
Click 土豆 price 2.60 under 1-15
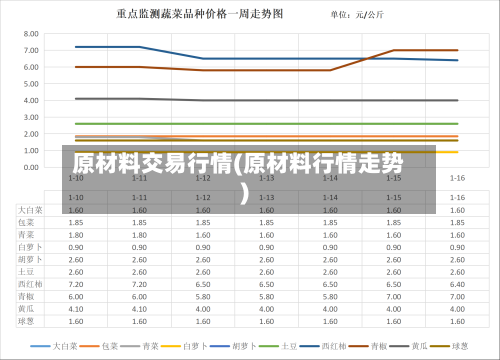(394, 272)
